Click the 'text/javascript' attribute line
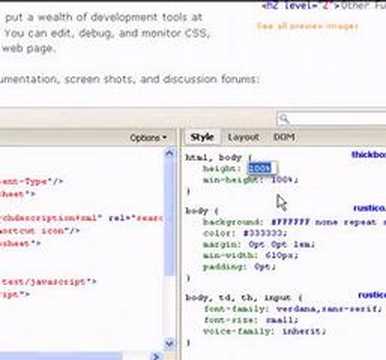Viewport: 386px width, 360px height. point(49,282)
